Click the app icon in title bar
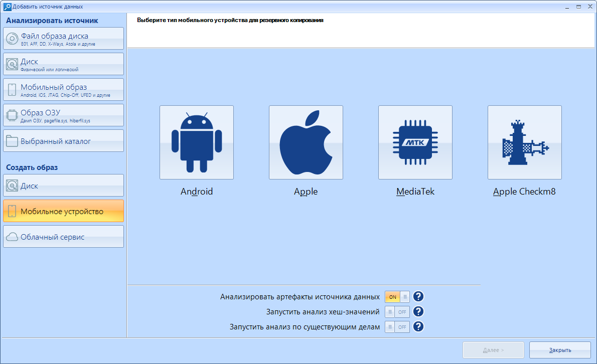Viewport: 597px width, 364px height. pos(7,7)
